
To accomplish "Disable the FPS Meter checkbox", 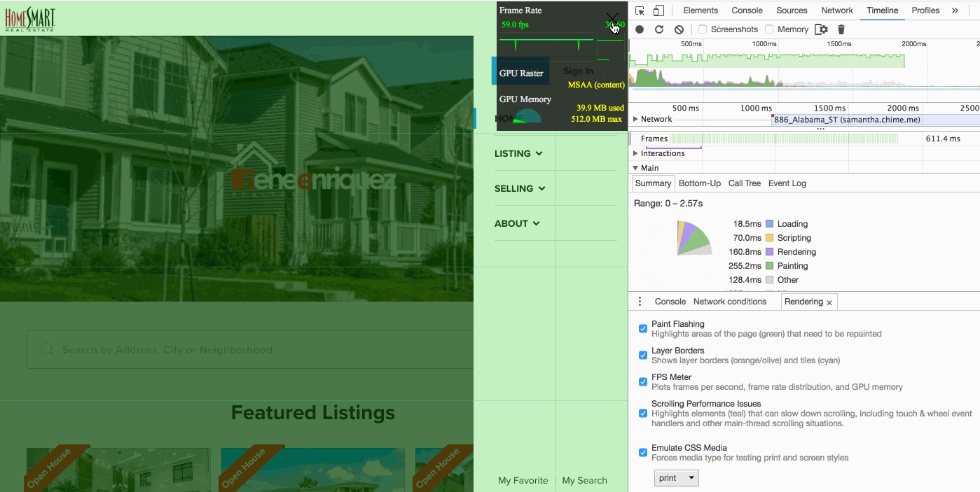I will coord(643,381).
